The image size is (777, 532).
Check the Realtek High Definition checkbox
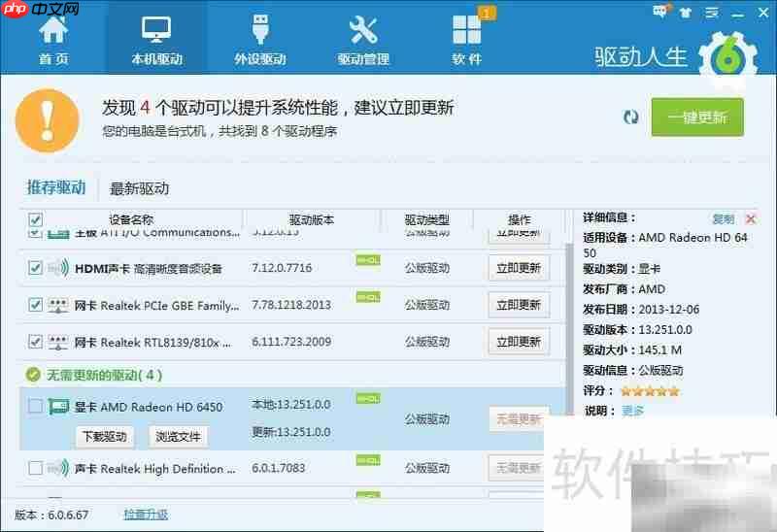click(x=35, y=468)
